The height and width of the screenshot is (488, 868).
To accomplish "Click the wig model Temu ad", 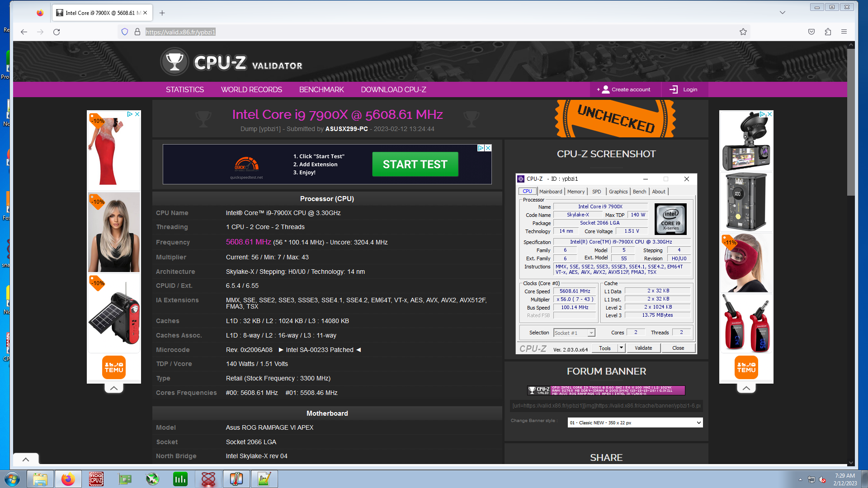I will coord(114,233).
